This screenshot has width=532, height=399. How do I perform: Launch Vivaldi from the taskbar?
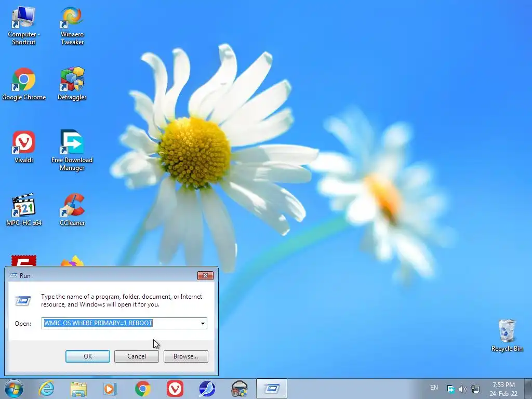coord(175,389)
